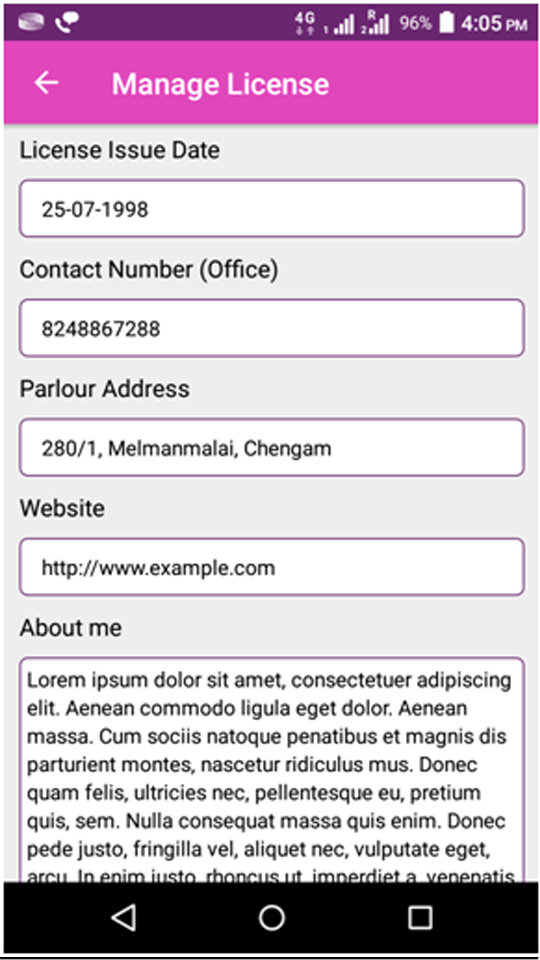540x960 pixels.
Task: Edit the Website URL field
Action: click(271, 567)
